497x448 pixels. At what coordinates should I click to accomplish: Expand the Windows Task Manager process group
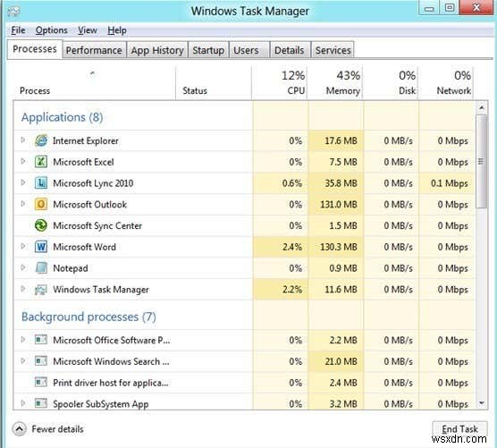tap(23, 289)
